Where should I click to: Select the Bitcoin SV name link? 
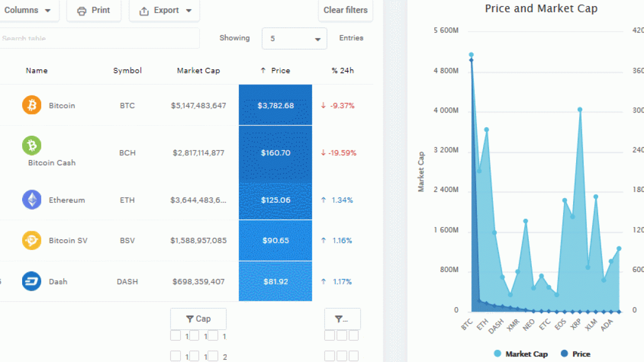point(68,240)
